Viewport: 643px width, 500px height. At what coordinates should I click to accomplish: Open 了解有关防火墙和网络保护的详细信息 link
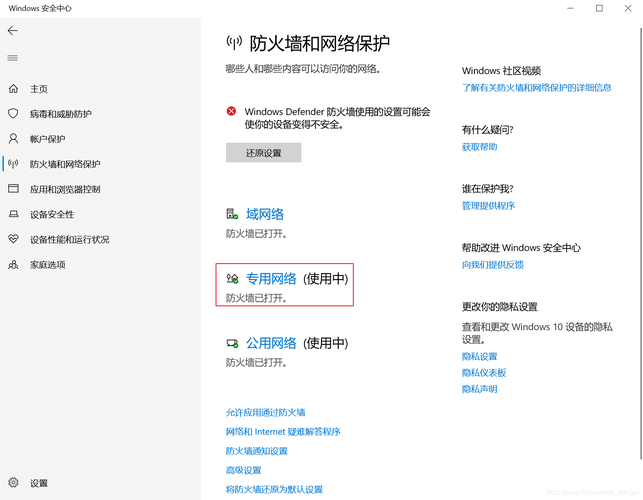pyautogui.click(x=537, y=87)
